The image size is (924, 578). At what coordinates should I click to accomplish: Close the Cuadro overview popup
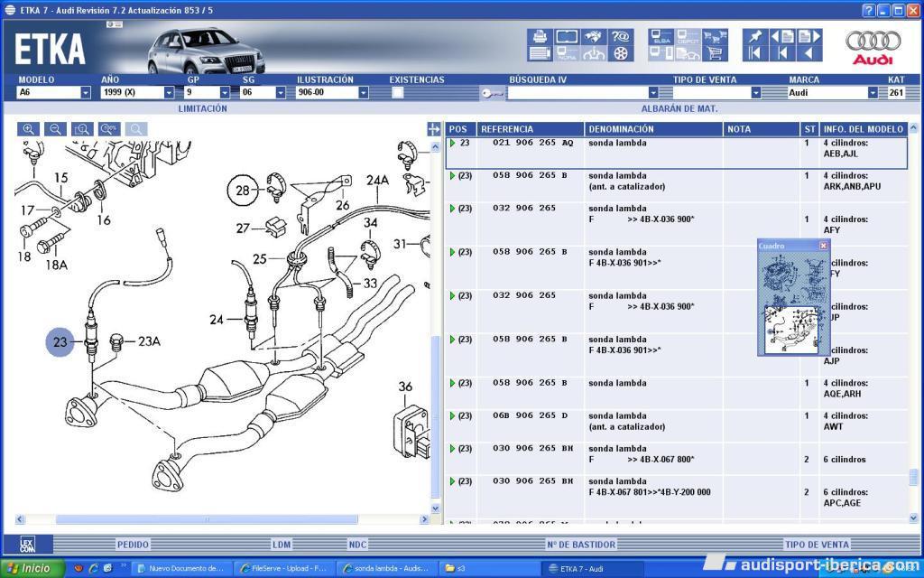tap(823, 246)
